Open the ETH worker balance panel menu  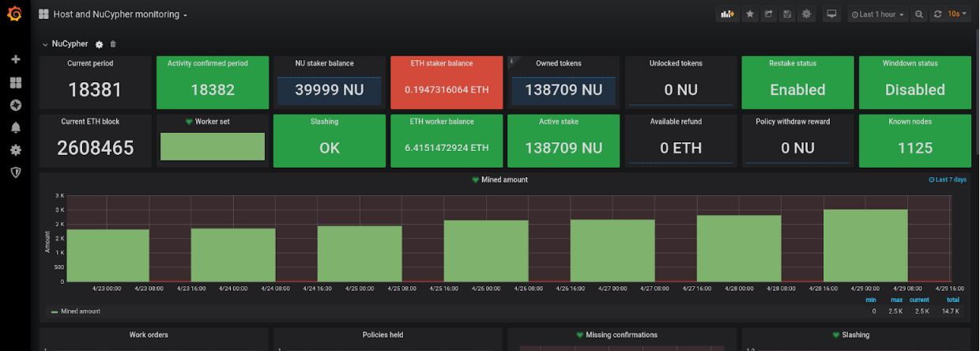point(442,122)
